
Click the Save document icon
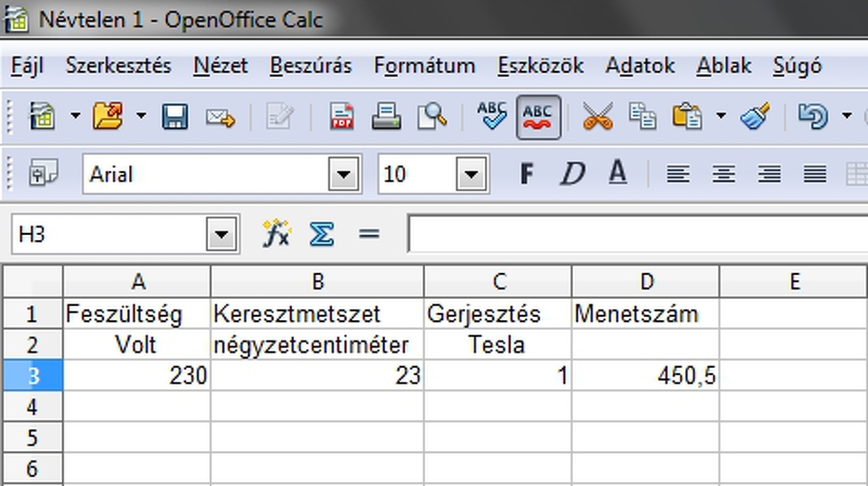174,117
